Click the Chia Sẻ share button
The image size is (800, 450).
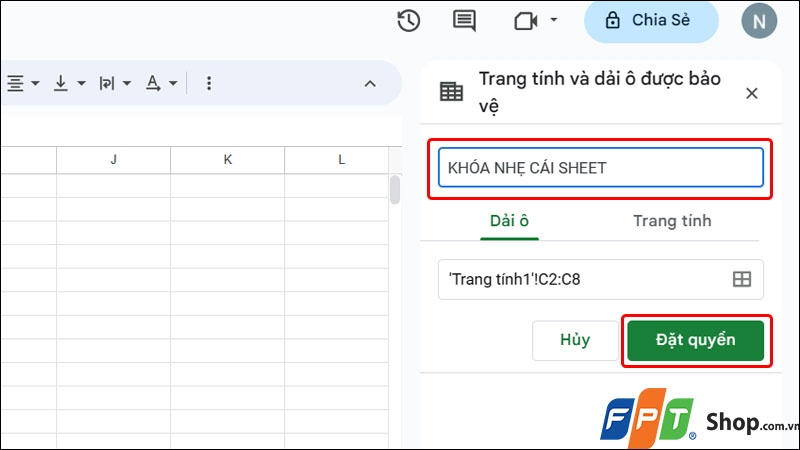point(651,20)
